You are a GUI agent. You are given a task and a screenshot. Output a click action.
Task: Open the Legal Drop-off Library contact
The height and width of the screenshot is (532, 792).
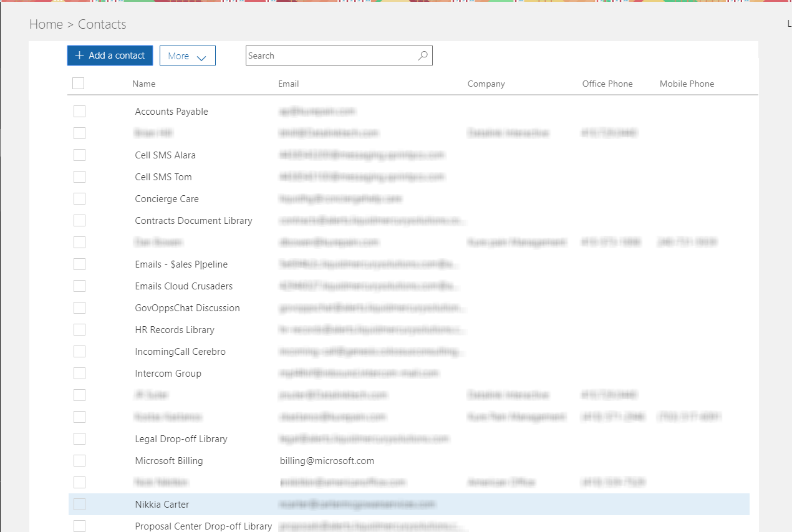(x=181, y=439)
